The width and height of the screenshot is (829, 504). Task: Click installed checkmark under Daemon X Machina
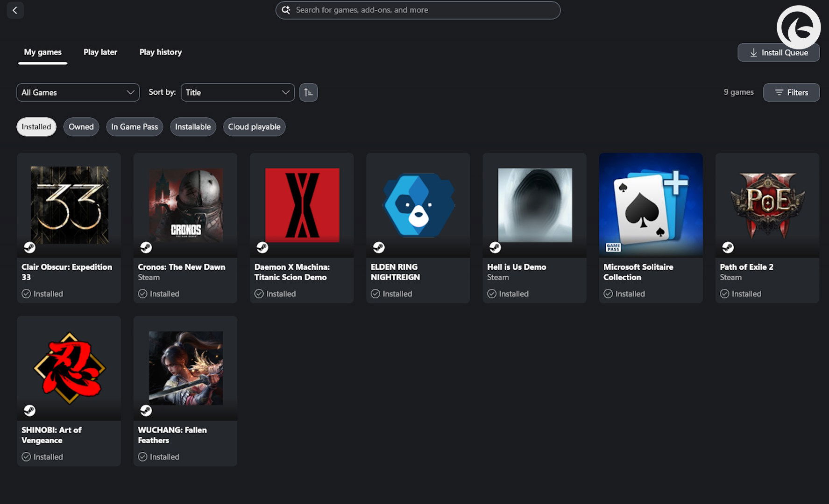tap(259, 294)
